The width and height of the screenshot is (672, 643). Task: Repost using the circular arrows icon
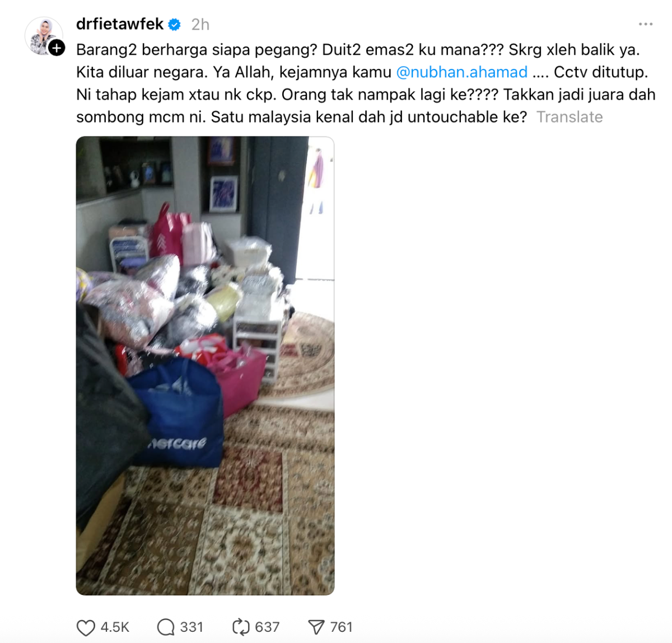pos(241,627)
